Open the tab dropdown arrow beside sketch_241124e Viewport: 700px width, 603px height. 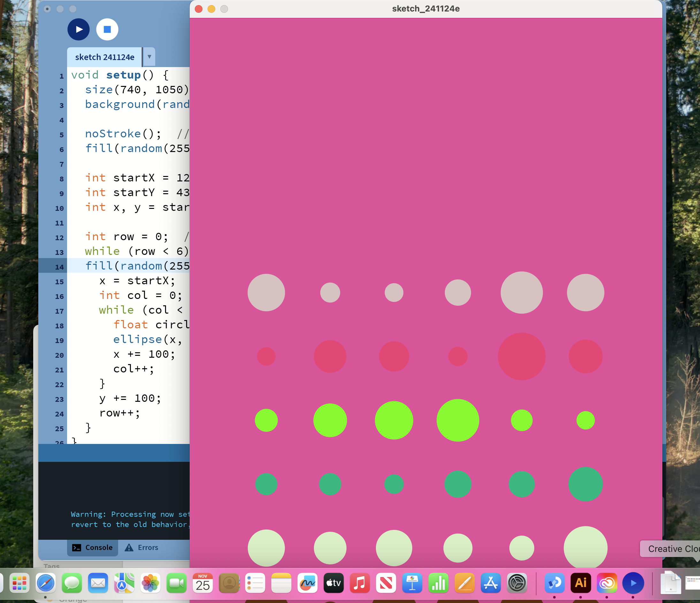click(x=149, y=57)
